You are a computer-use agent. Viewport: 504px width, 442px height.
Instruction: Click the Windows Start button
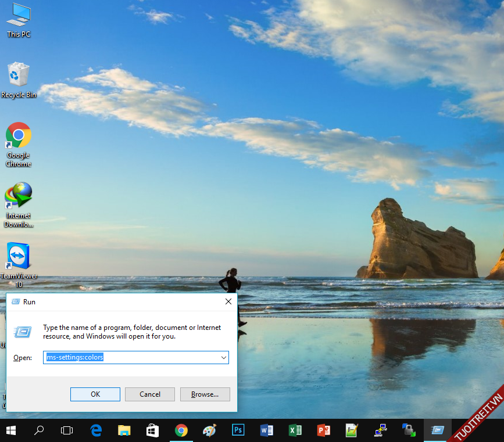tap(10, 430)
